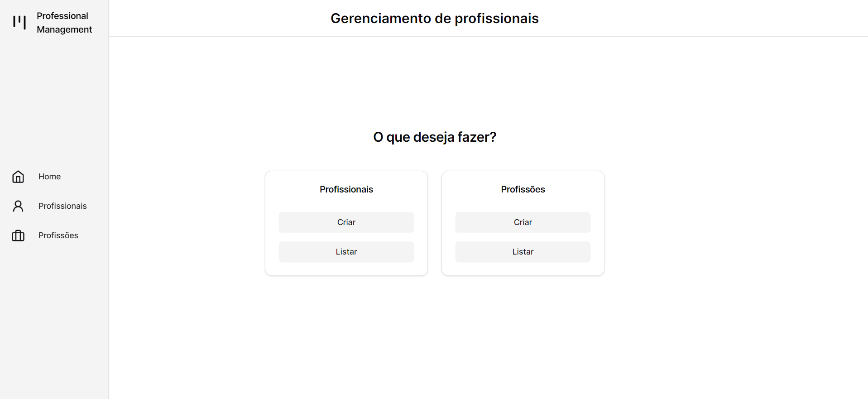Image resolution: width=868 pixels, height=399 pixels.
Task: Click the Profissionais card heading
Action: coord(346,189)
